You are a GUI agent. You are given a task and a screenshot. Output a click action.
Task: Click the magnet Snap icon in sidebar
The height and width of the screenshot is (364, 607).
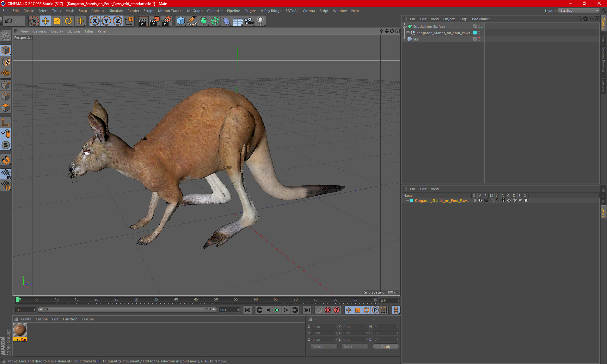[6, 160]
